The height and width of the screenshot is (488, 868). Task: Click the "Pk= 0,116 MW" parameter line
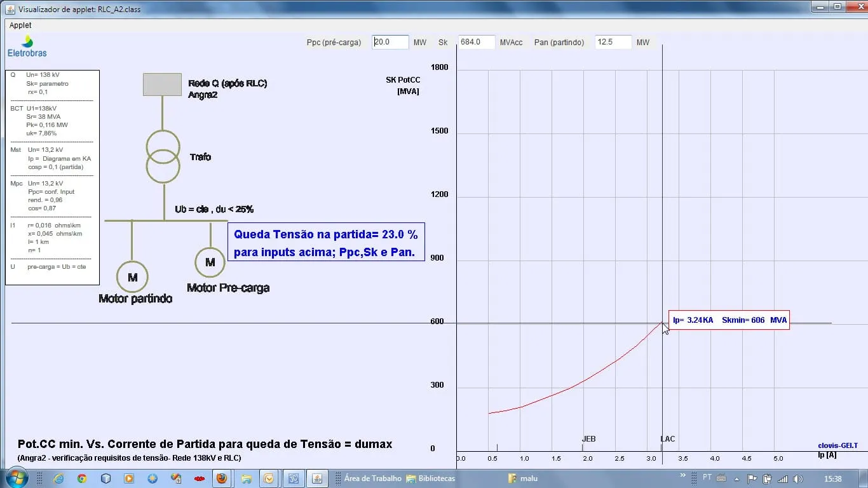pos(47,125)
